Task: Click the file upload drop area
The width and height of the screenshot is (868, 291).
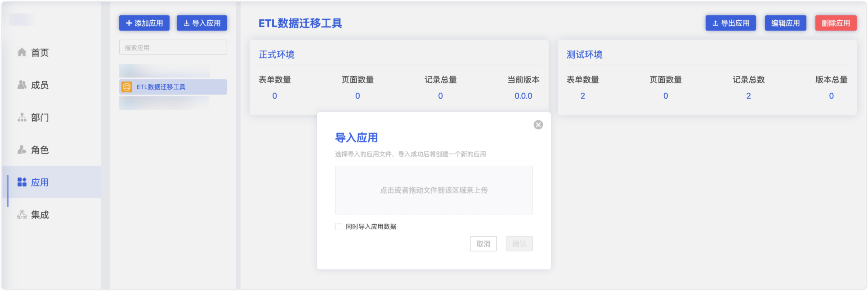Action: (434, 190)
